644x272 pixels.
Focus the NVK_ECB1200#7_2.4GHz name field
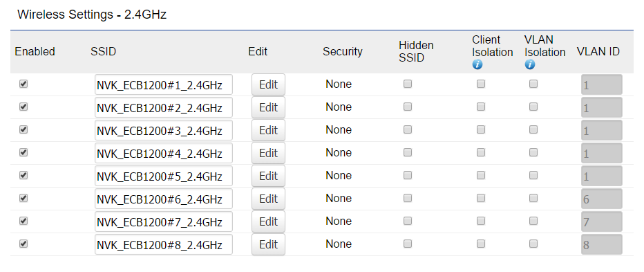pos(164,221)
